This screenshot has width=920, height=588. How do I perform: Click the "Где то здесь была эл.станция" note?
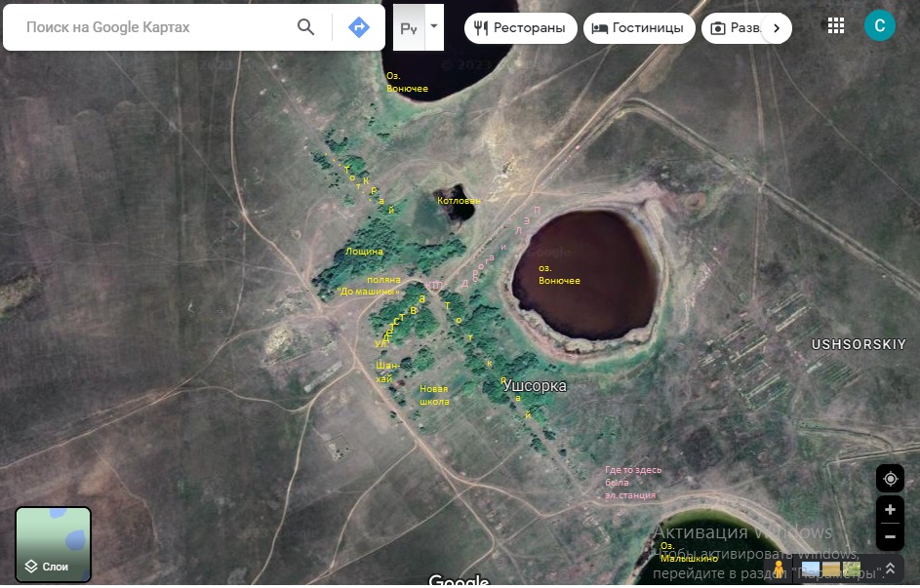(633, 483)
